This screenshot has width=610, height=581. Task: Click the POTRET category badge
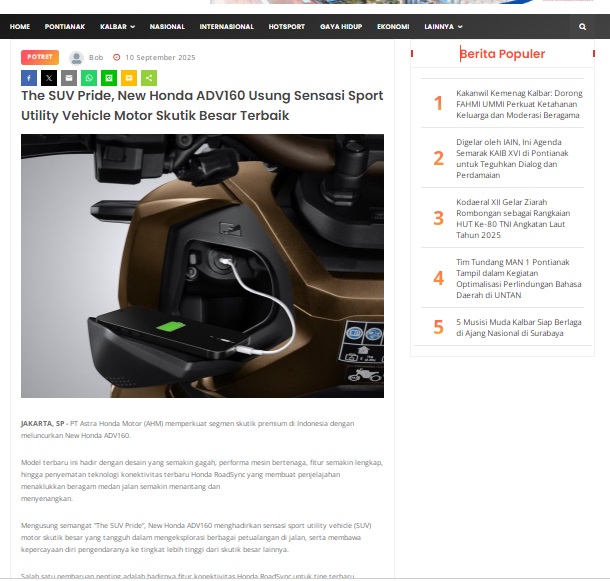point(40,57)
